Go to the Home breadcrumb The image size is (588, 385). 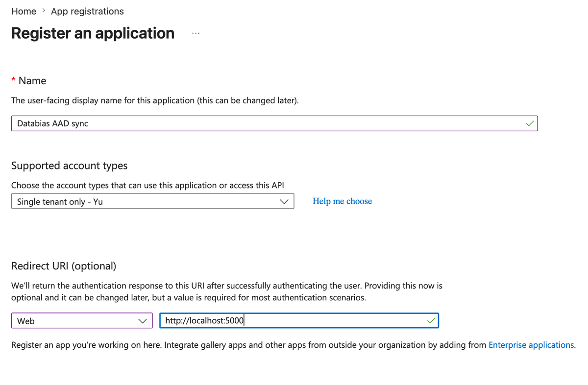(x=24, y=11)
